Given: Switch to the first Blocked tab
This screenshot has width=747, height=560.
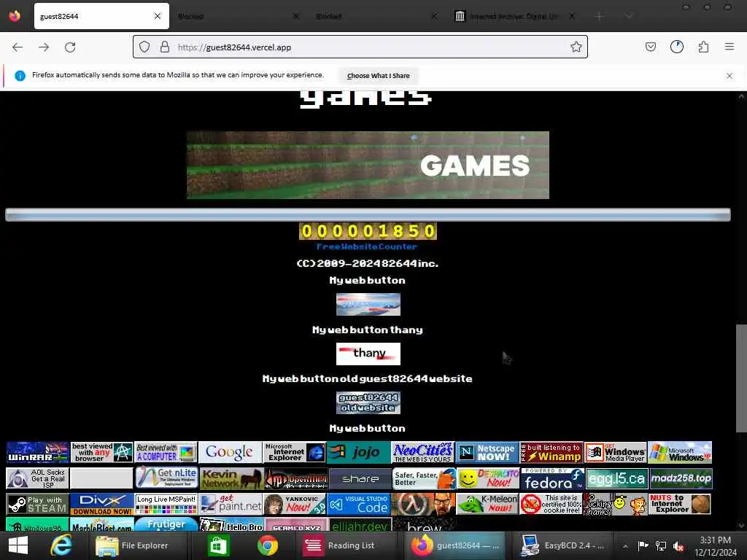Looking at the screenshot, I should (239, 16).
